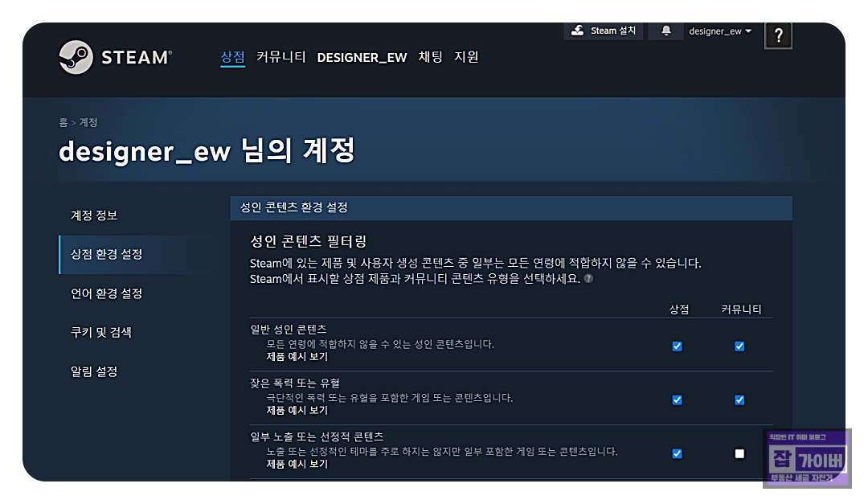This screenshot has width=868, height=504.
Task: Open the 커뮤니티 menu
Action: tap(280, 57)
